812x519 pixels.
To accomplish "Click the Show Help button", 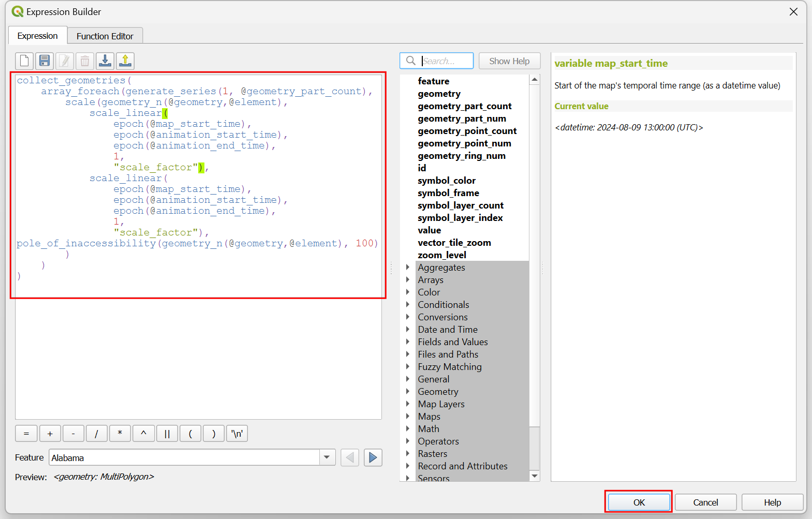I will click(509, 61).
